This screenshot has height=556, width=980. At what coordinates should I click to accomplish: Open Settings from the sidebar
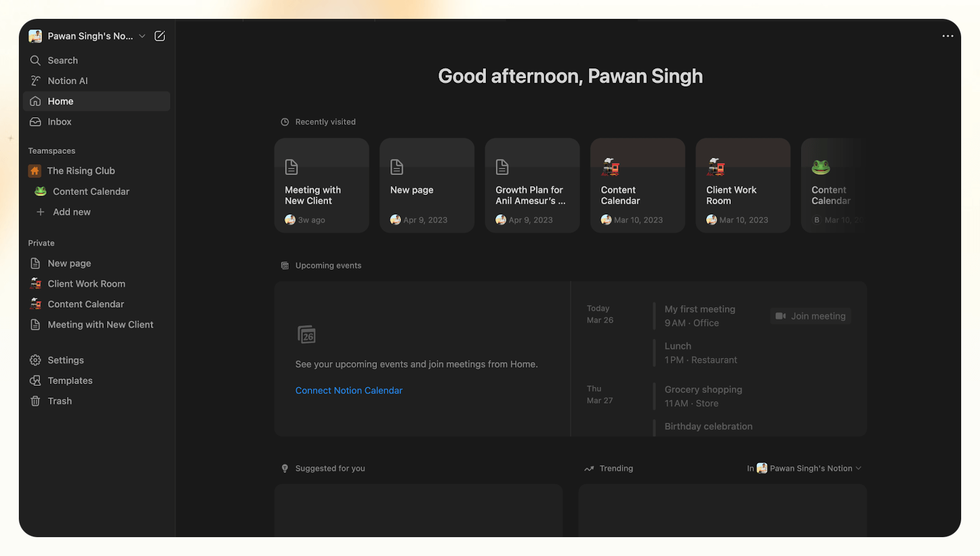[97, 360]
